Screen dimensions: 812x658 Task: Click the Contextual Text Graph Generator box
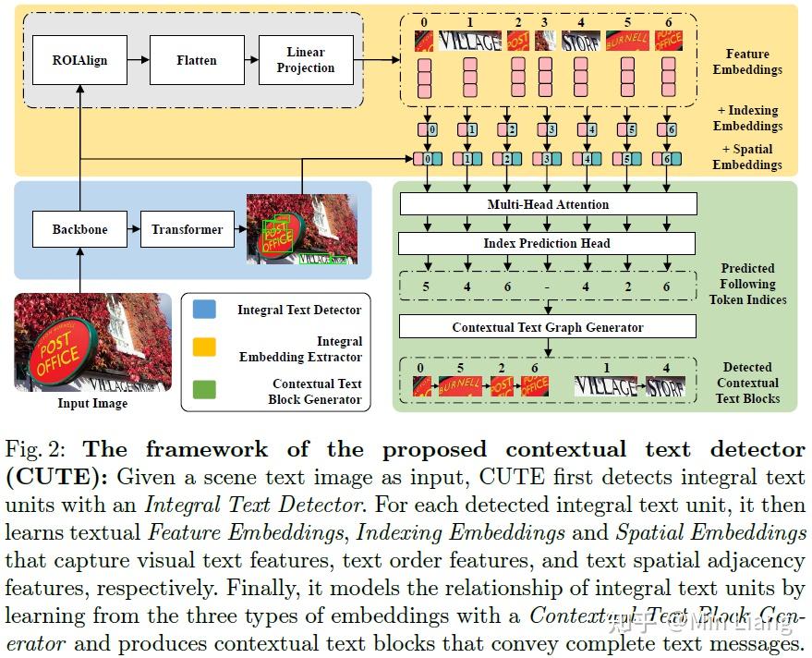(x=548, y=327)
